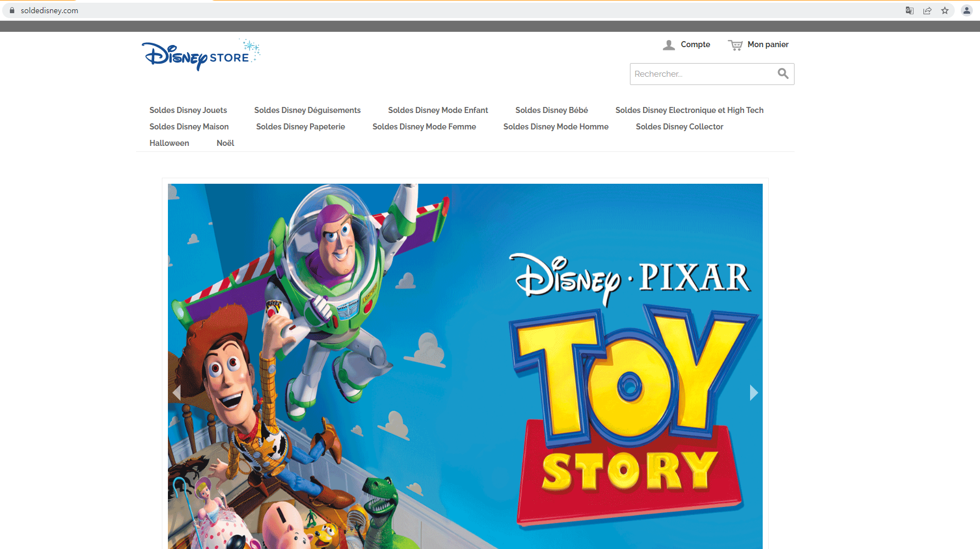Click the Compte user icon

point(669,45)
